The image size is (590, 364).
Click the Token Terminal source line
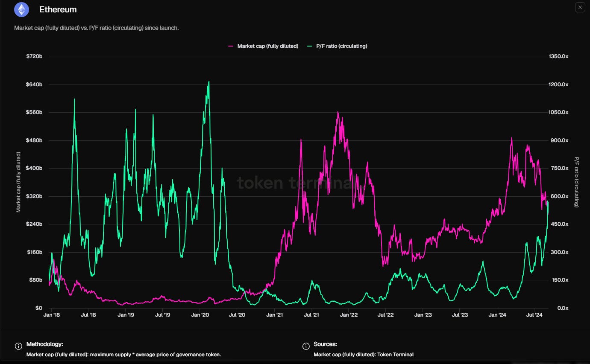tap(364, 355)
